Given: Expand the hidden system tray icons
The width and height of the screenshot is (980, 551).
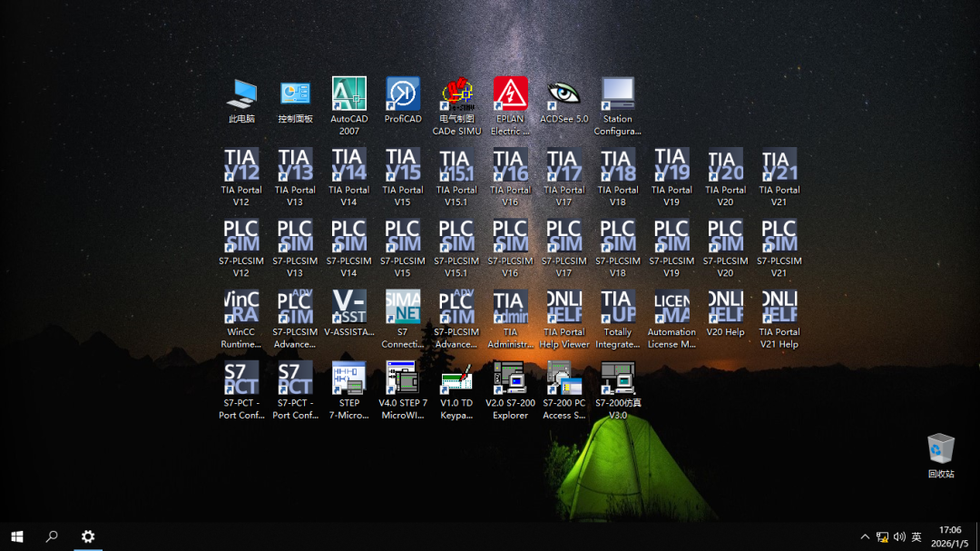Looking at the screenshot, I should pyautogui.click(x=865, y=537).
